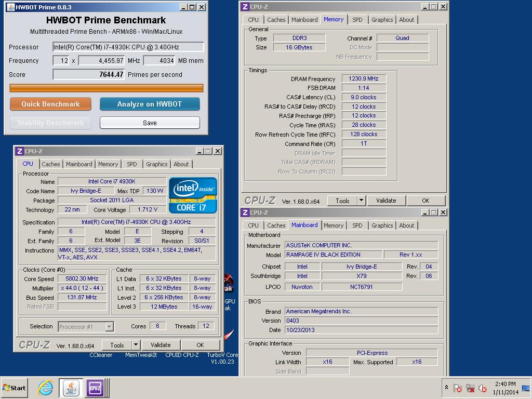
Task: Open the GPU Tweak desktop shortcut
Action: 229,292
